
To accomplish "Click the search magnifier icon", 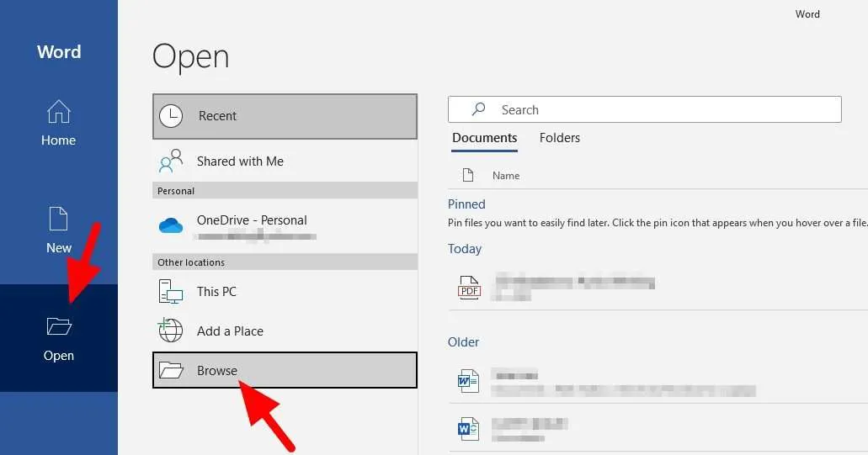I will (x=479, y=108).
